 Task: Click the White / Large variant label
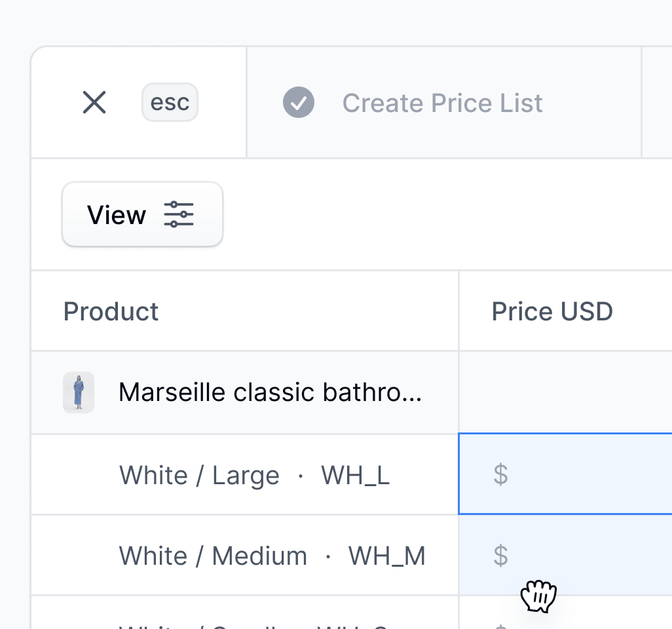[x=199, y=475]
